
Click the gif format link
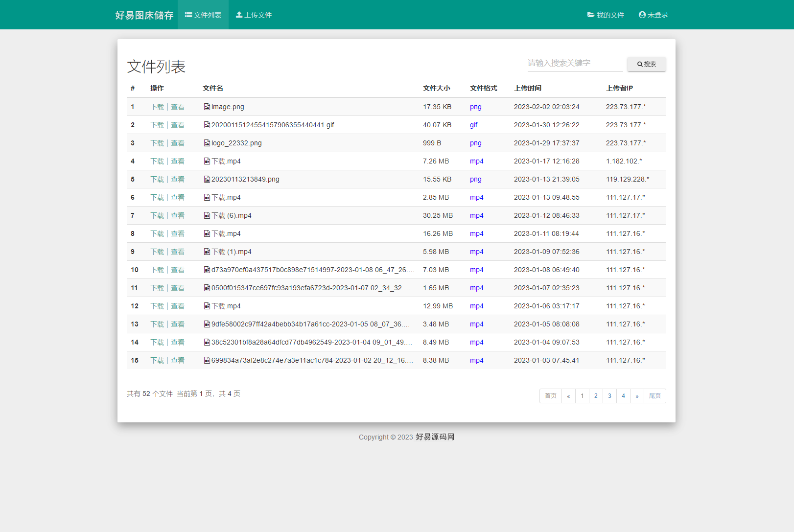474,125
